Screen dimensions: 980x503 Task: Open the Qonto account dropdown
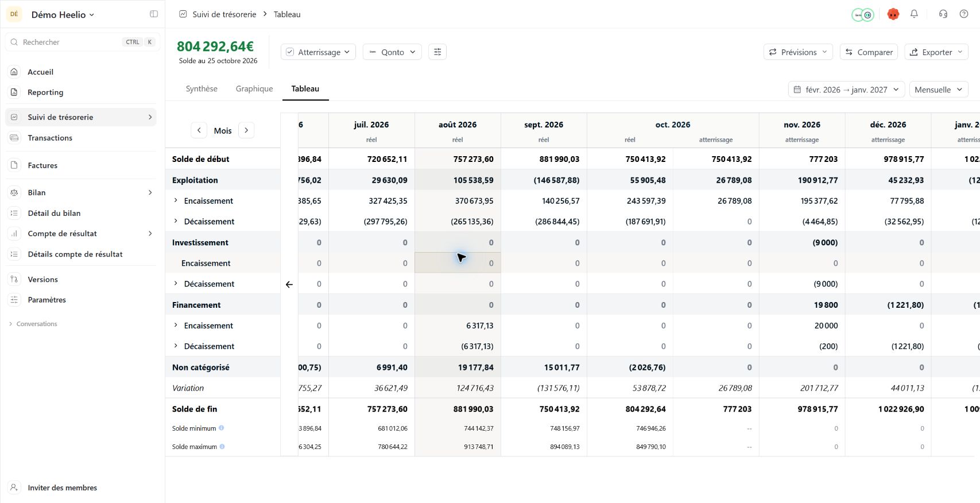click(393, 52)
